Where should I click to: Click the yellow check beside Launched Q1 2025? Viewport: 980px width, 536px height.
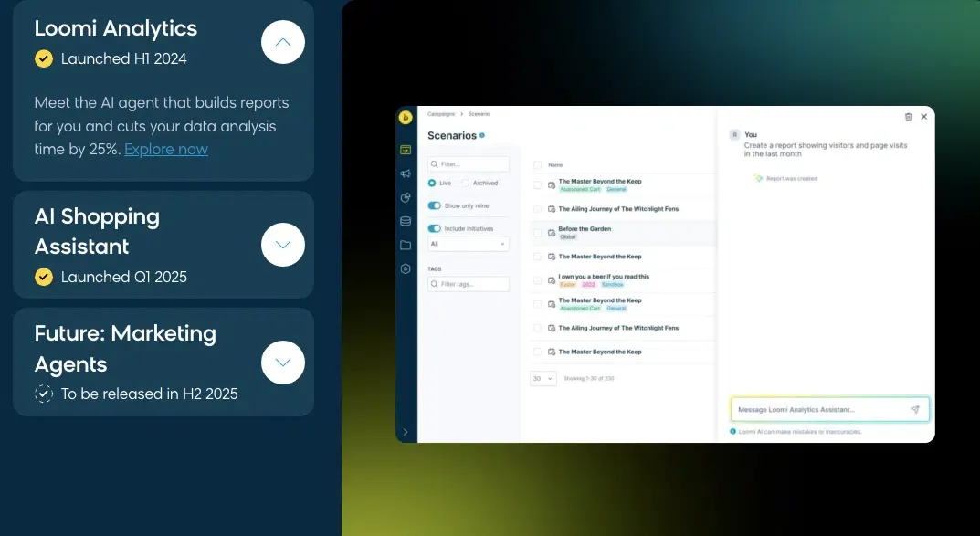click(44, 277)
